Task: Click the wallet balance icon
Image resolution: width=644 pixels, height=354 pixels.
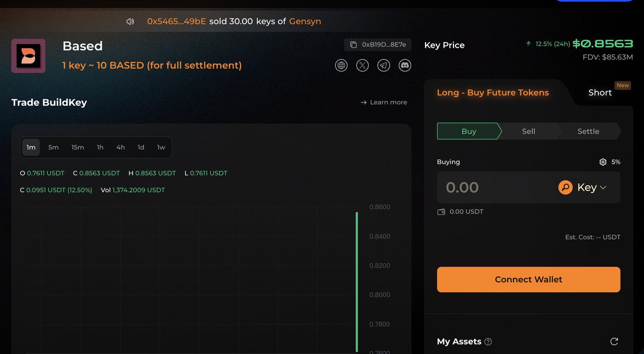Action: pos(442,212)
